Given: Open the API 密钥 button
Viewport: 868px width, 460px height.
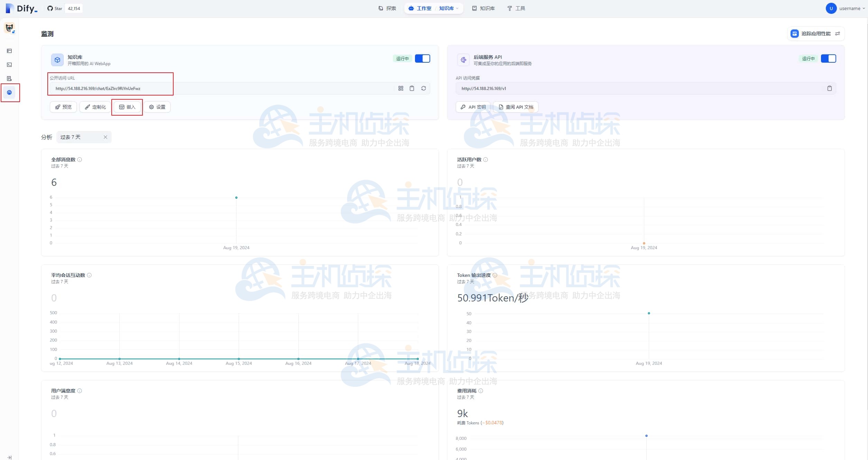Looking at the screenshot, I should (473, 107).
